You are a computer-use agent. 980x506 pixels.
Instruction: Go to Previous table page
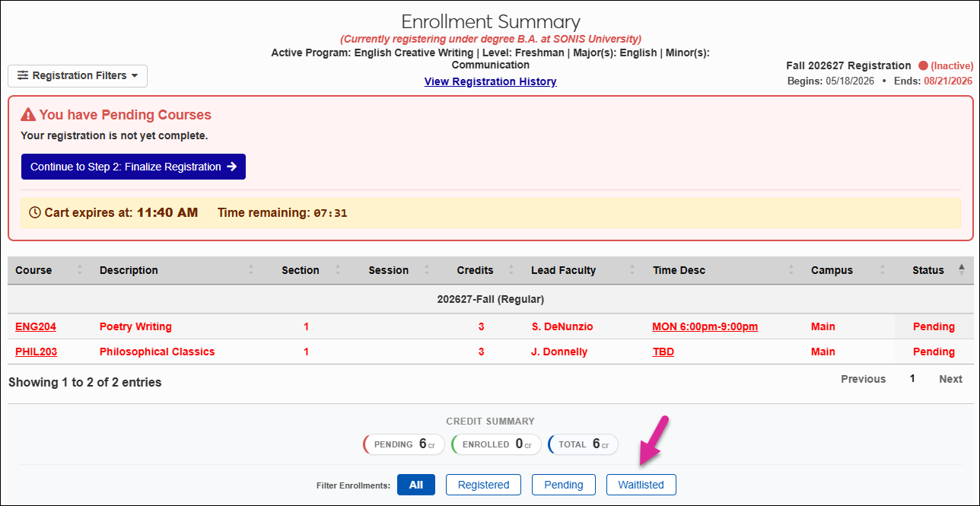(863, 379)
